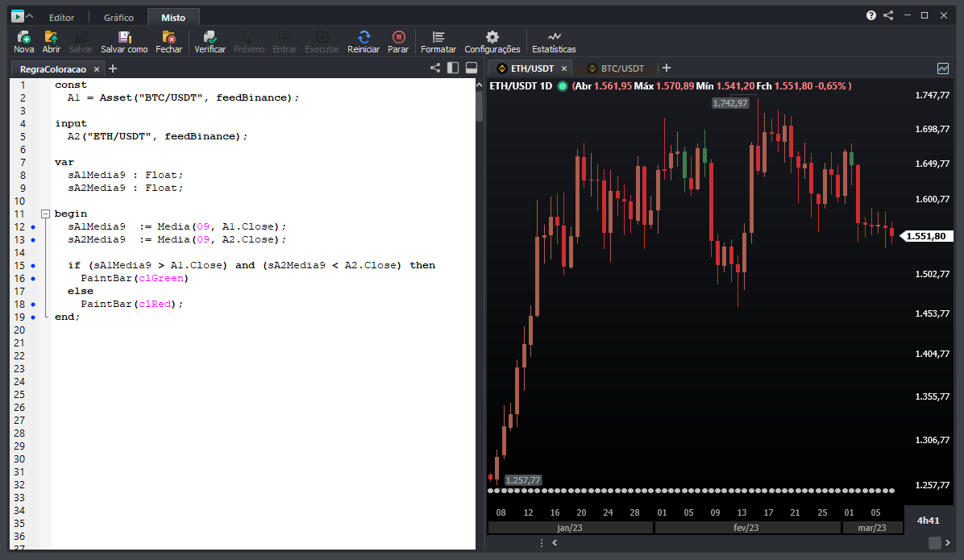The image size is (964, 560).
Task: Click the editor vertical scrollbar thumb
Action: point(479,106)
